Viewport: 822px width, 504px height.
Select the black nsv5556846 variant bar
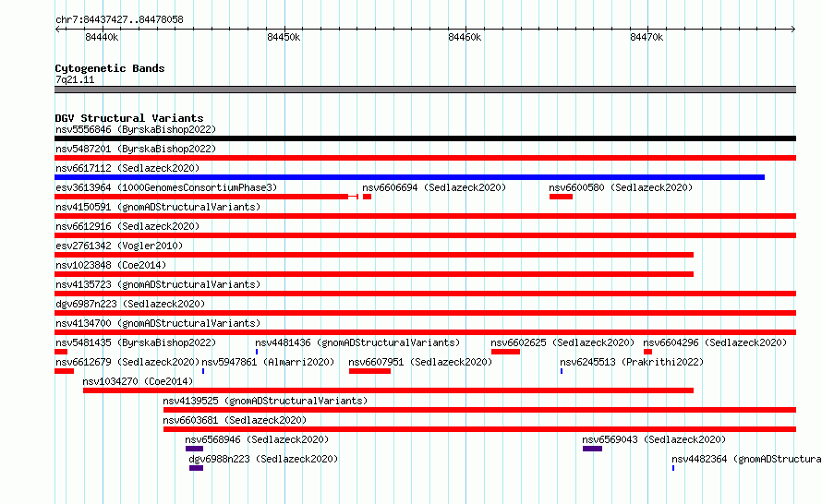[x=425, y=138]
